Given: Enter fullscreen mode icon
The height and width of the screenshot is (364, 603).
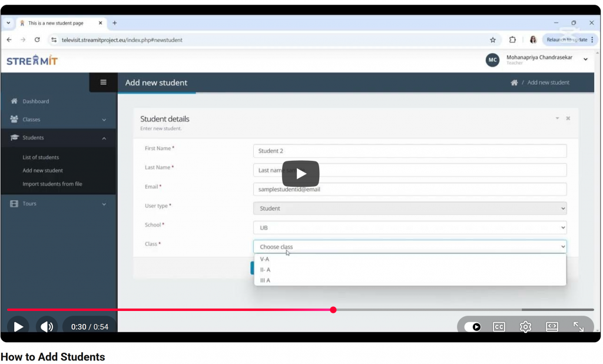Looking at the screenshot, I should pos(578,326).
